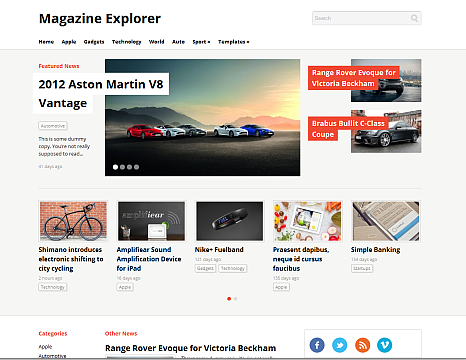Open Shimano electronic shifting article title
Screen dimensions: 466x360
click(x=71, y=259)
